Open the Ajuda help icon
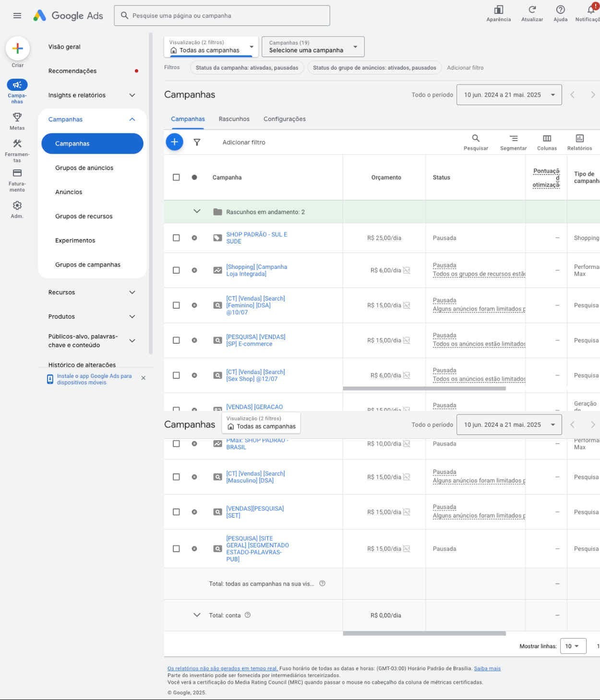This screenshot has width=600, height=700. click(x=561, y=10)
